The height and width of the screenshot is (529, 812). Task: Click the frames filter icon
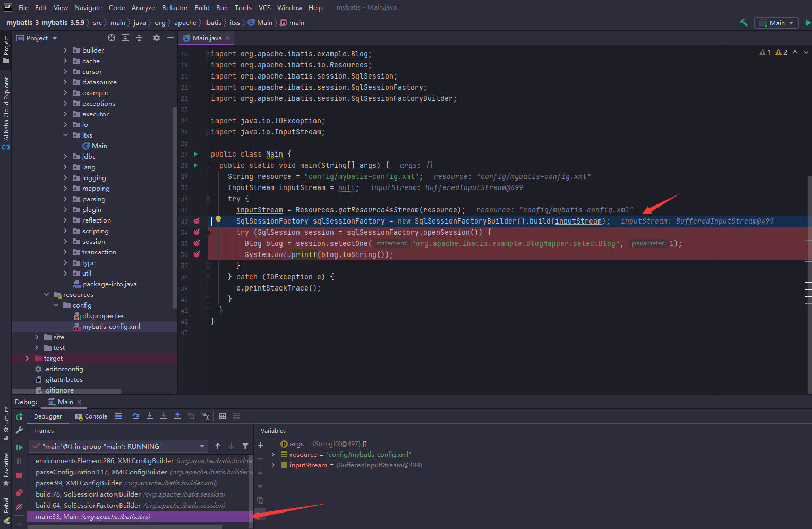point(245,446)
